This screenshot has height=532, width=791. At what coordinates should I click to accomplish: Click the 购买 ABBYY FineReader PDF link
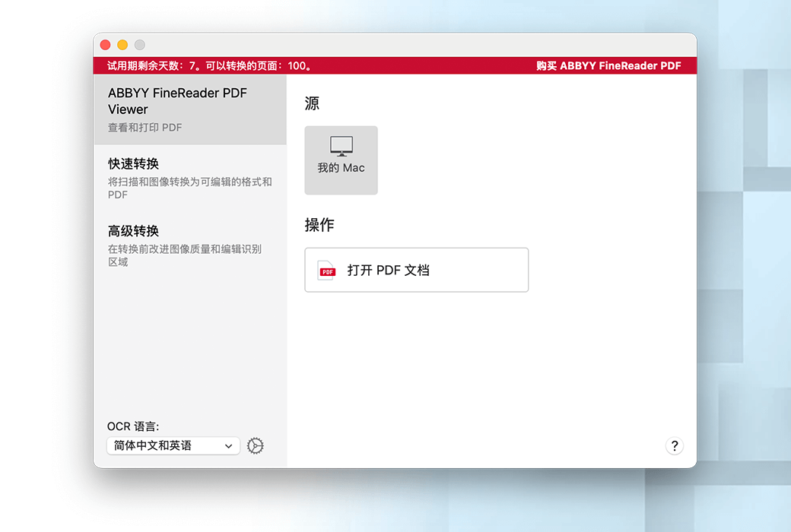[608, 66]
